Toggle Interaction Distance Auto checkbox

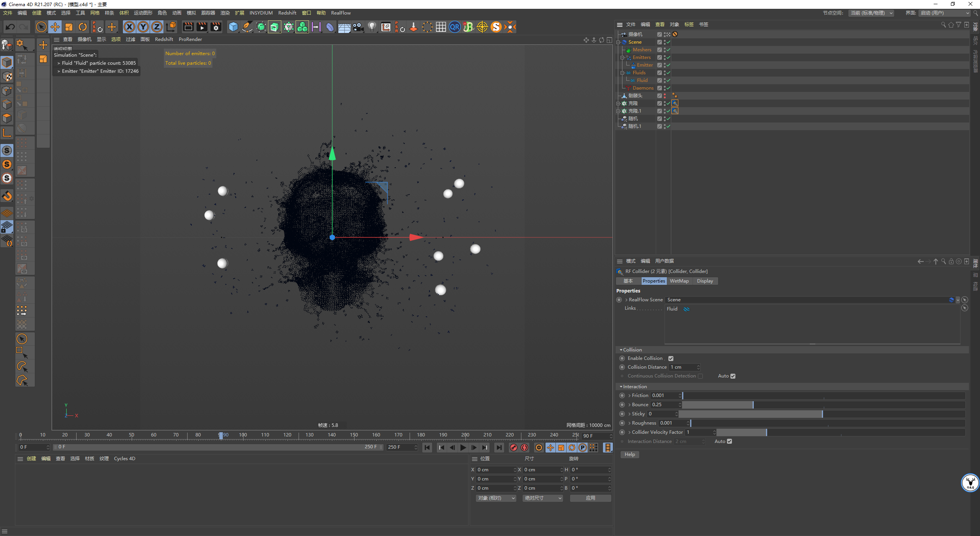click(729, 441)
